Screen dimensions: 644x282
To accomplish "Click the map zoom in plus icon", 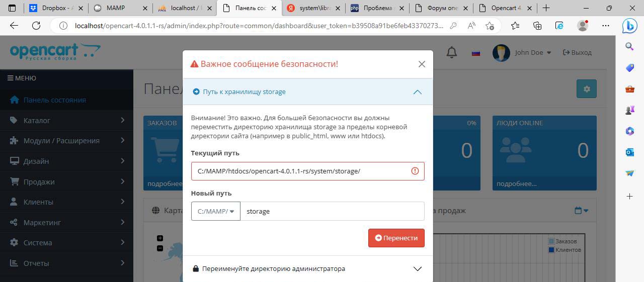I will 160,238.
